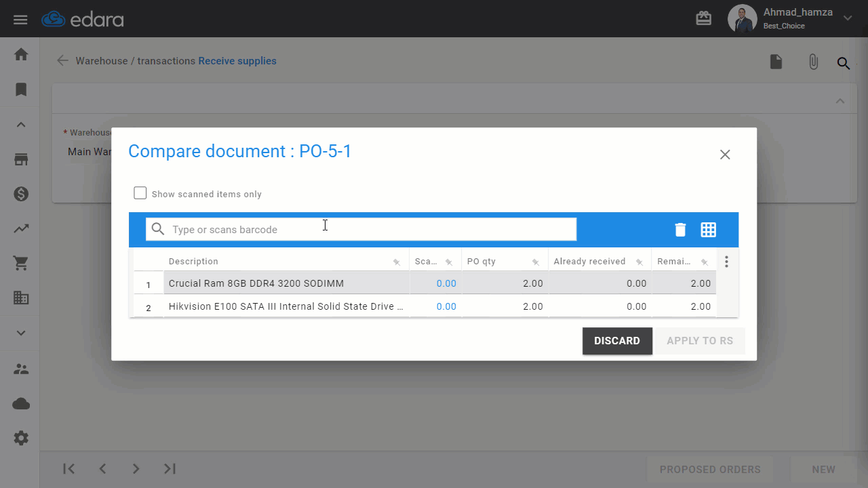
Task: Select the Crucial Ram 8GB DDR4 row
Action: tap(425, 283)
